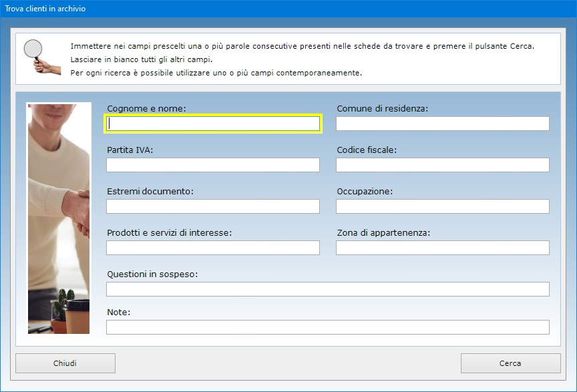Focus the Questioni in sospeso text field
The height and width of the screenshot is (392, 577).
click(x=327, y=289)
